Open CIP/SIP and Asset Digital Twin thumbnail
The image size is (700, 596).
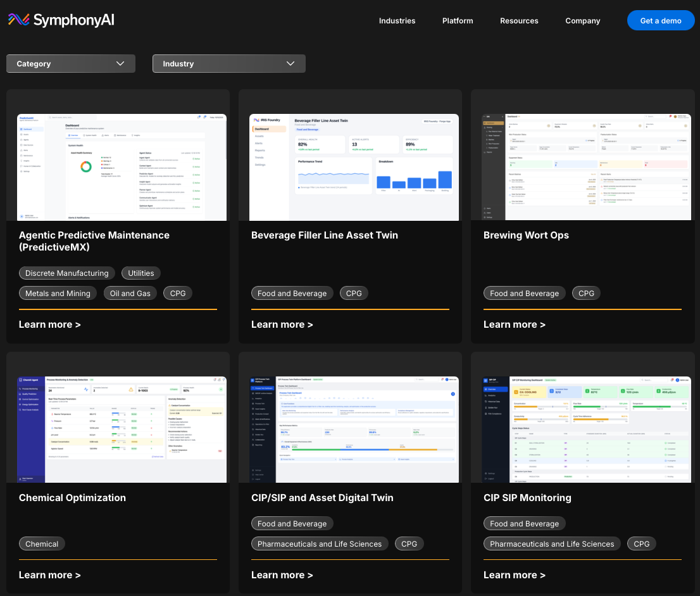point(354,430)
